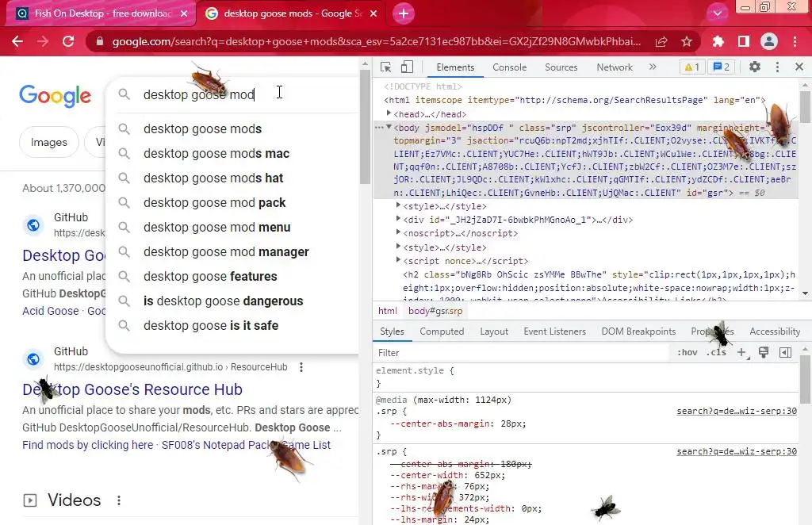Expand the first style element node
The image size is (812, 525).
(x=398, y=205)
